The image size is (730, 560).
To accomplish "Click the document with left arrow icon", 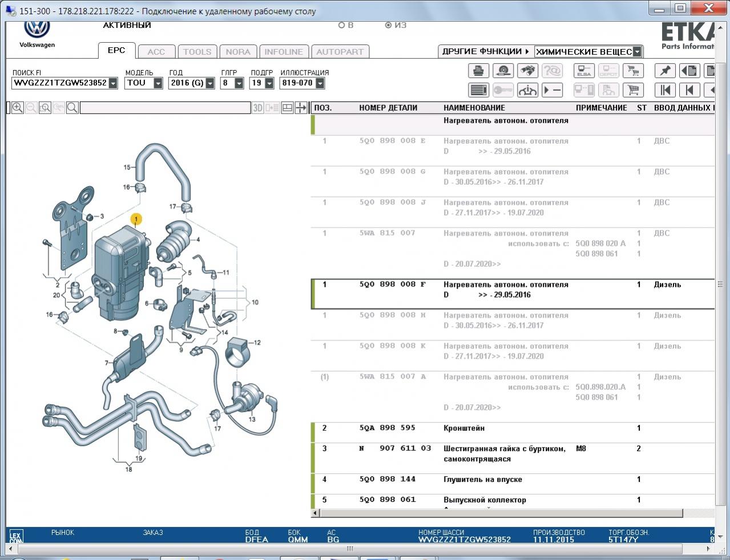I will click(x=690, y=71).
